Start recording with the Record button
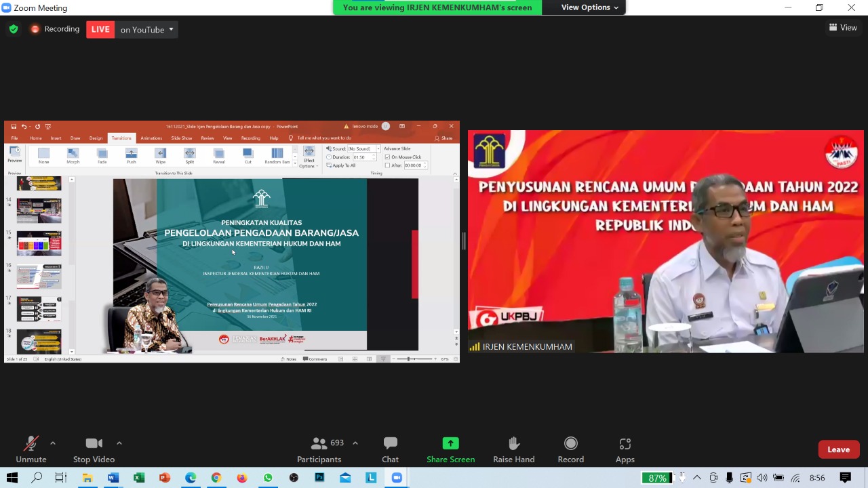The width and height of the screenshot is (868, 488). (x=570, y=449)
